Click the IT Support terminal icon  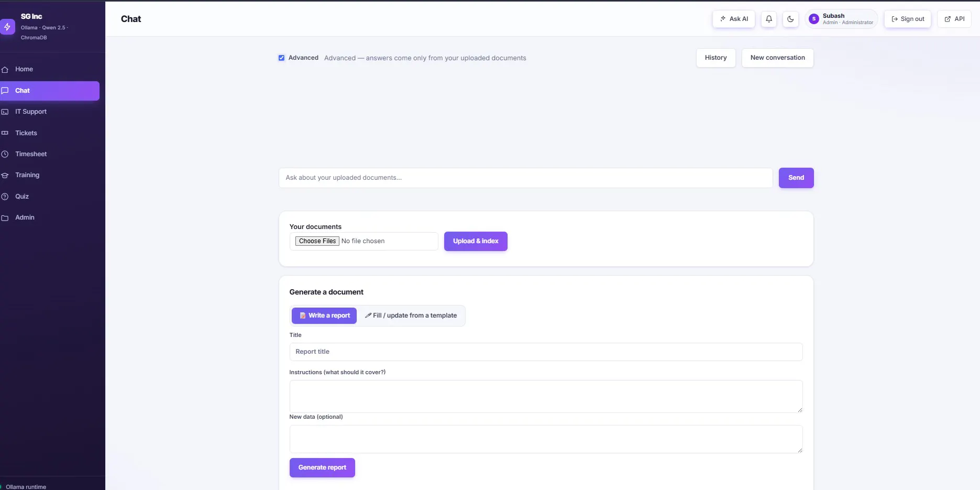tap(5, 112)
